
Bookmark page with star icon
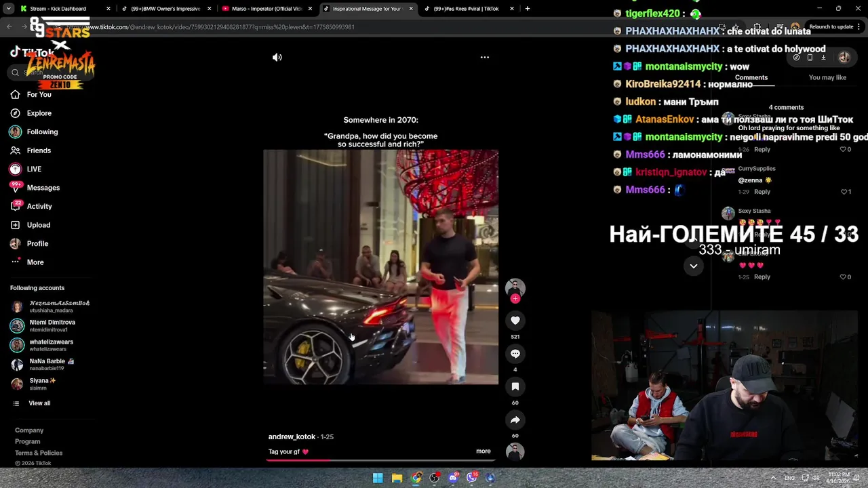coord(735,27)
